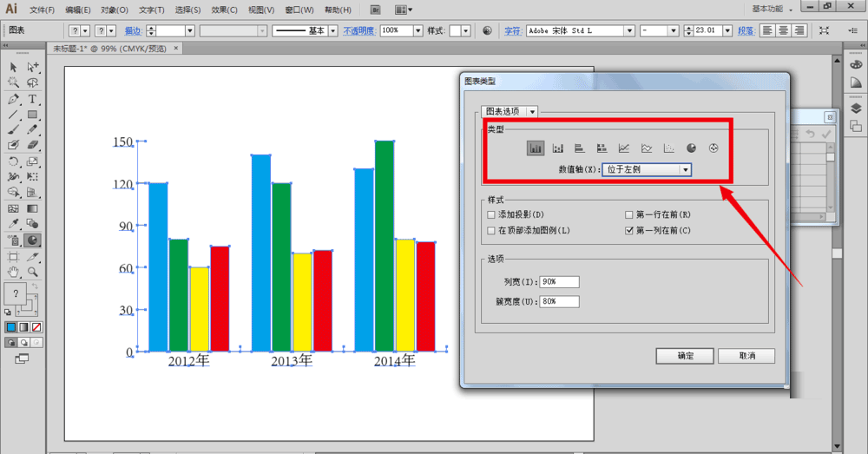Select the Gradient tool
Screen dimensions: 868x454
[33, 208]
